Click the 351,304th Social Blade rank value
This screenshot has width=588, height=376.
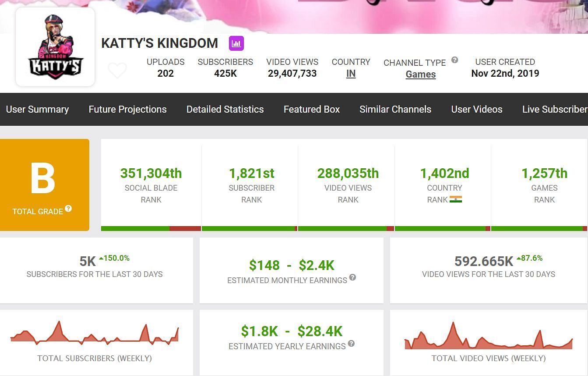[151, 173]
